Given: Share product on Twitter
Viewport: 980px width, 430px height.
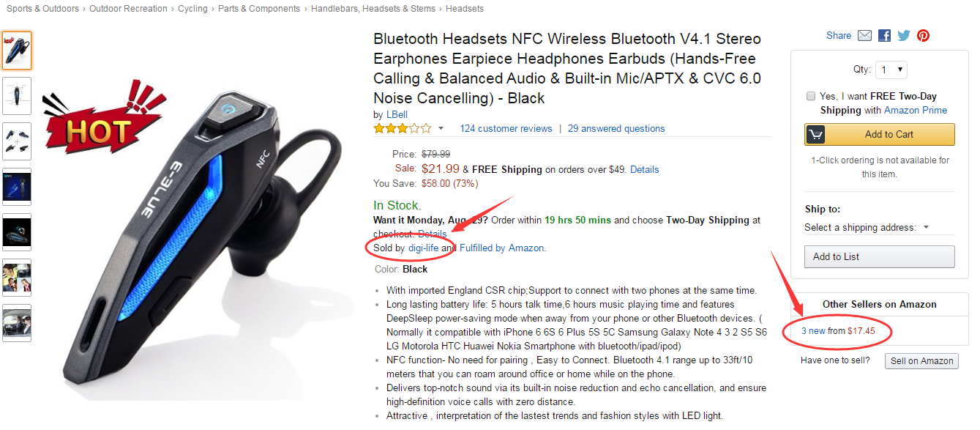Looking at the screenshot, I should pos(904,35).
